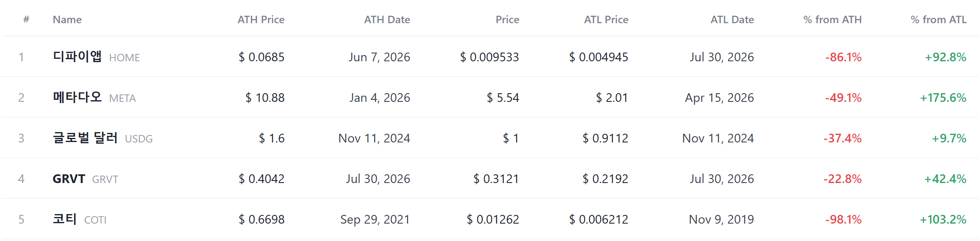Open the 코티 coin page
Viewport: 980px width, 241px height.
pos(65,219)
